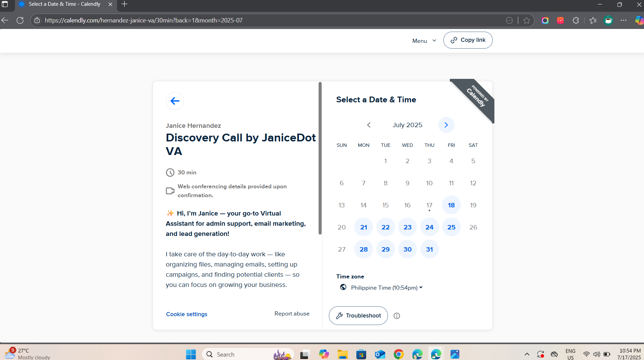Click the blue back arrow icon
Image resolution: width=644 pixels, height=360 pixels.
[175, 101]
